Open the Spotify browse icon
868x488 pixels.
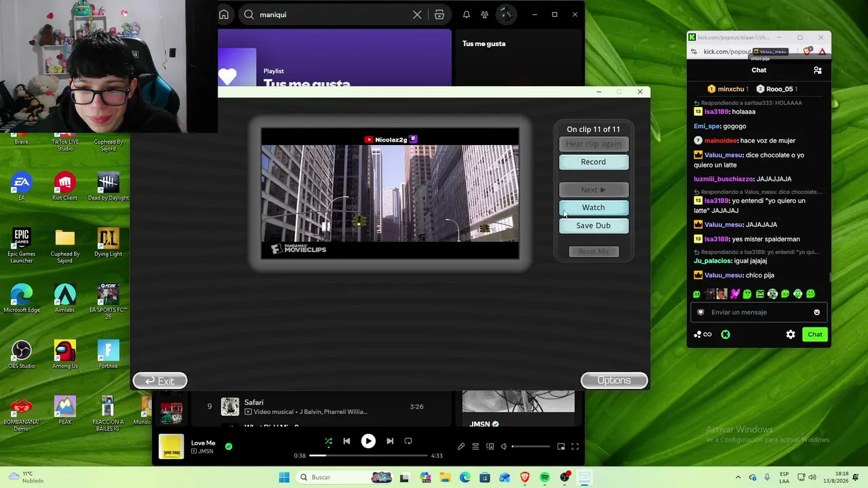tap(439, 14)
